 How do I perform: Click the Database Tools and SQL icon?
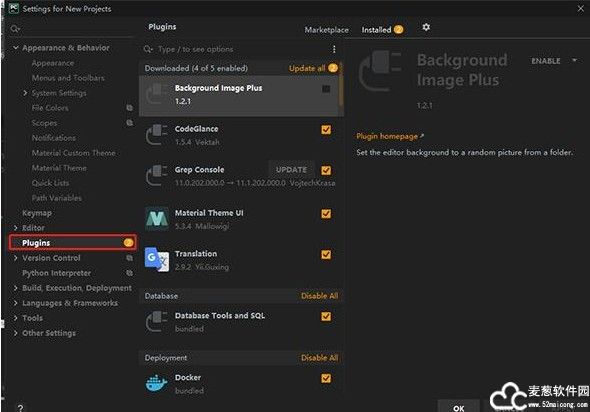click(157, 321)
